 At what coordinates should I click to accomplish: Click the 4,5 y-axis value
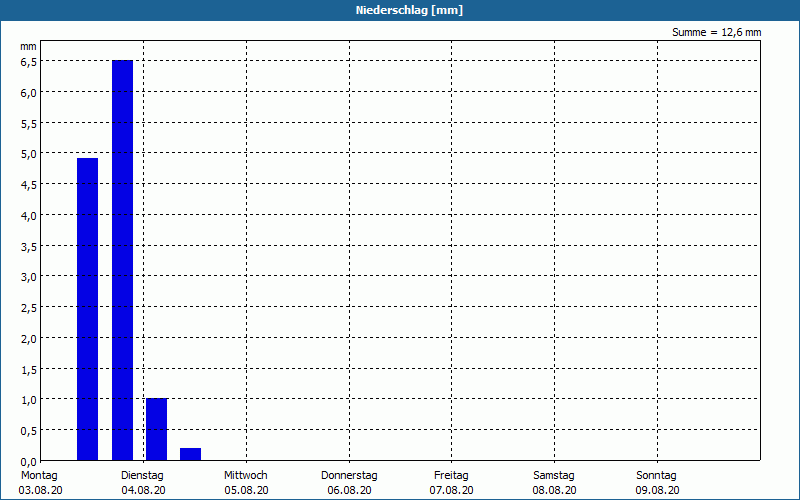click(x=29, y=185)
